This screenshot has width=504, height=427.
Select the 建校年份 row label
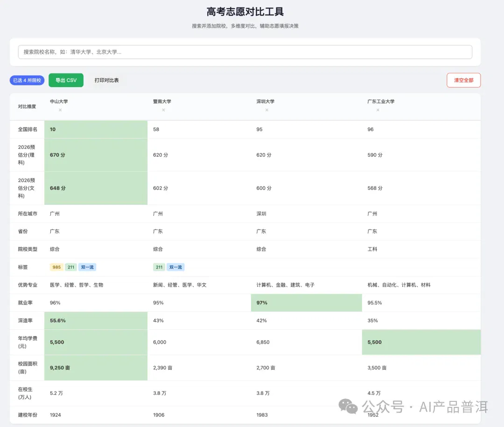click(x=28, y=415)
